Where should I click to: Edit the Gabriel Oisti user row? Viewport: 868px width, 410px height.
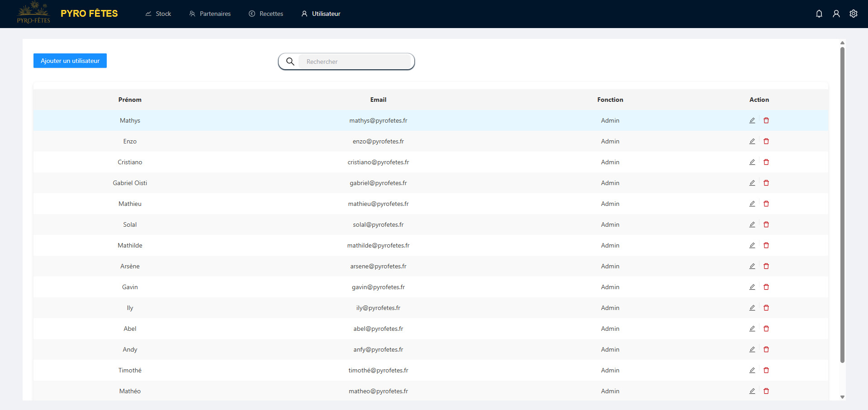(752, 183)
